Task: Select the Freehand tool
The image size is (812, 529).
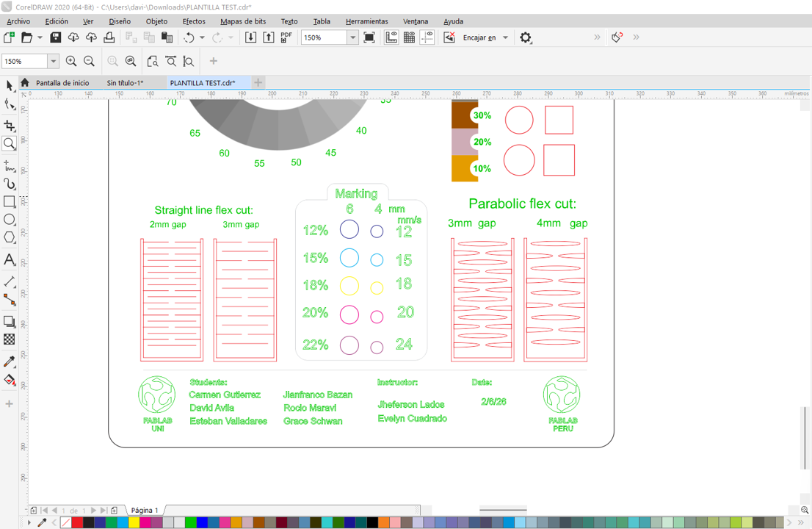Action: click(10, 165)
